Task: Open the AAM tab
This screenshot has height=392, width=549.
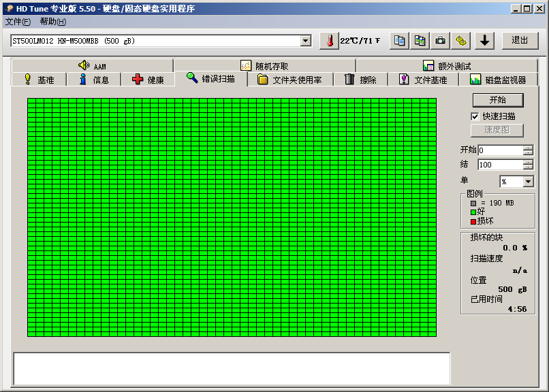Action: coord(92,66)
